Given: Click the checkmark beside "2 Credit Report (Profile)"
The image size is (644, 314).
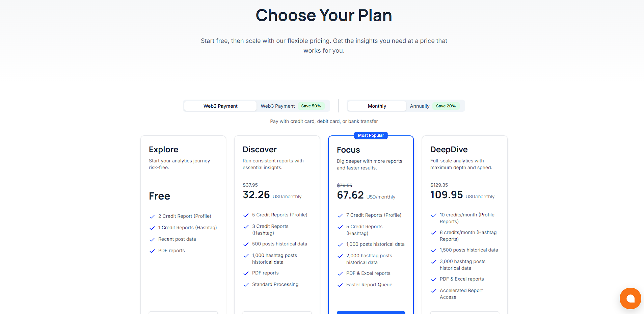Looking at the screenshot, I should [152, 216].
